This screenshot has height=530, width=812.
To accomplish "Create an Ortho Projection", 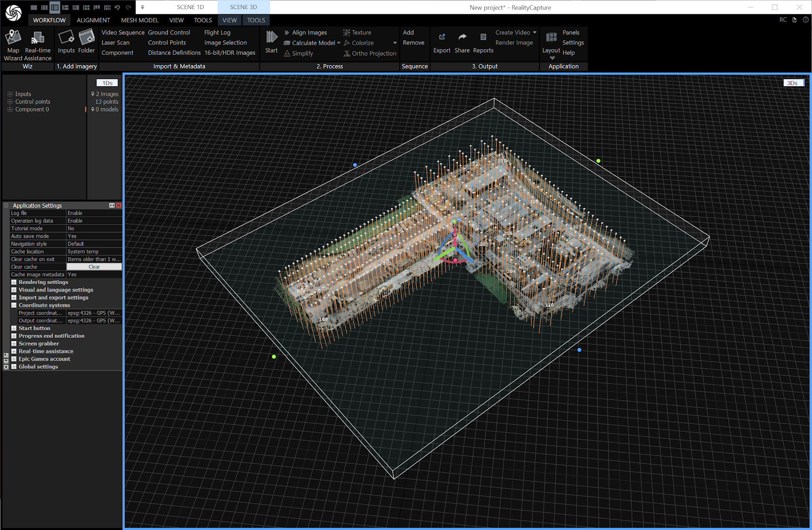I will pos(369,53).
